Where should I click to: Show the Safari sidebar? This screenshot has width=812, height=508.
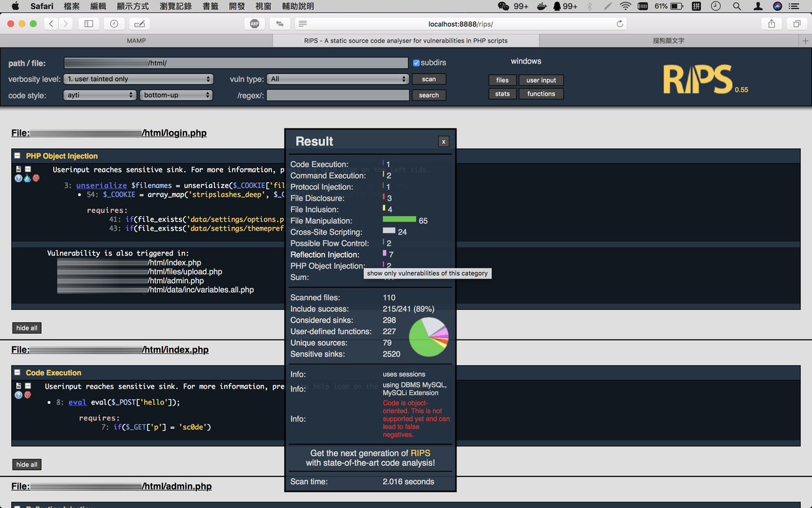[88, 24]
